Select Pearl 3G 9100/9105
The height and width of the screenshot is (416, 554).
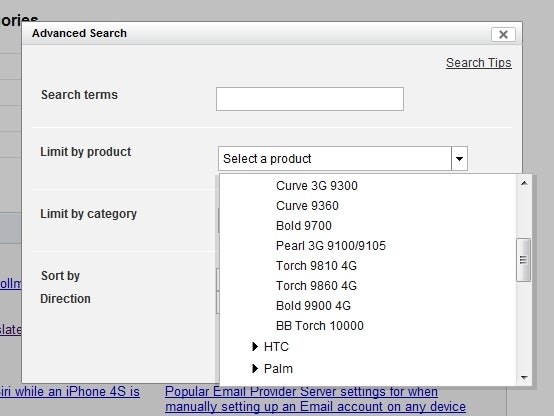(x=331, y=246)
